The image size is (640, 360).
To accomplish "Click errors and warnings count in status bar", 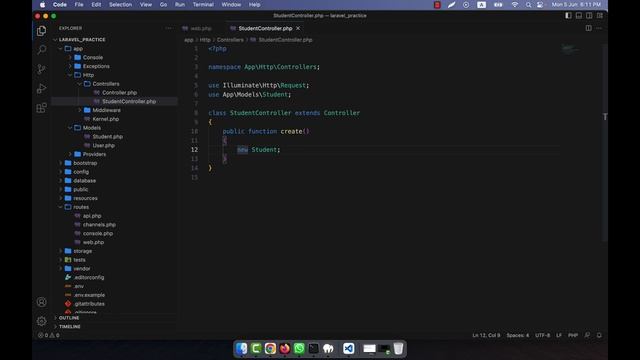I will (x=49, y=335).
